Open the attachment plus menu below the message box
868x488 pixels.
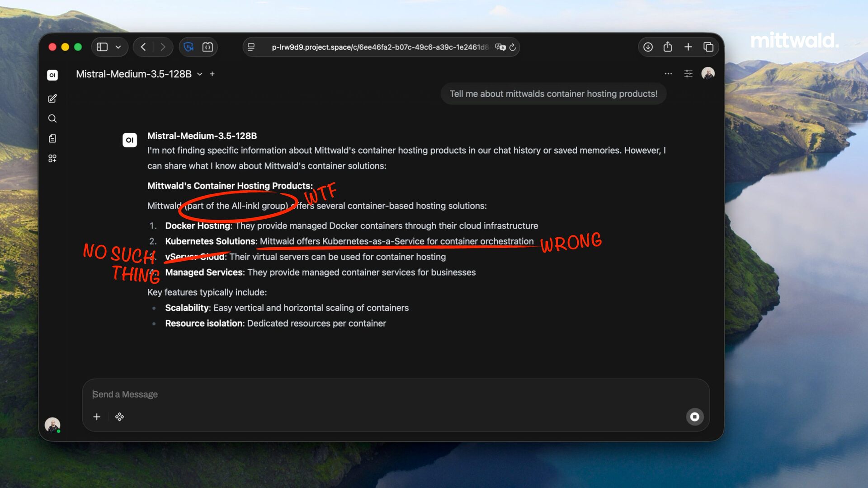(x=97, y=417)
